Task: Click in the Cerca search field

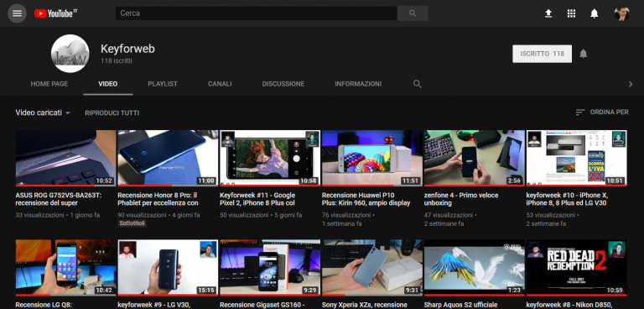Action: [x=257, y=13]
